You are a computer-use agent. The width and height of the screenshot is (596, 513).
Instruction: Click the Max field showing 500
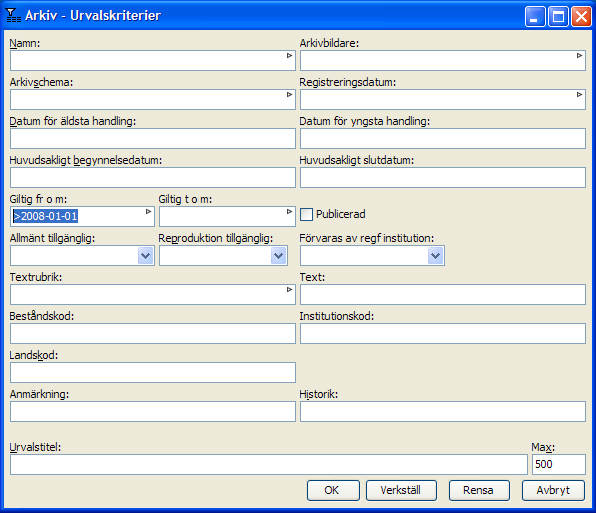click(x=559, y=464)
